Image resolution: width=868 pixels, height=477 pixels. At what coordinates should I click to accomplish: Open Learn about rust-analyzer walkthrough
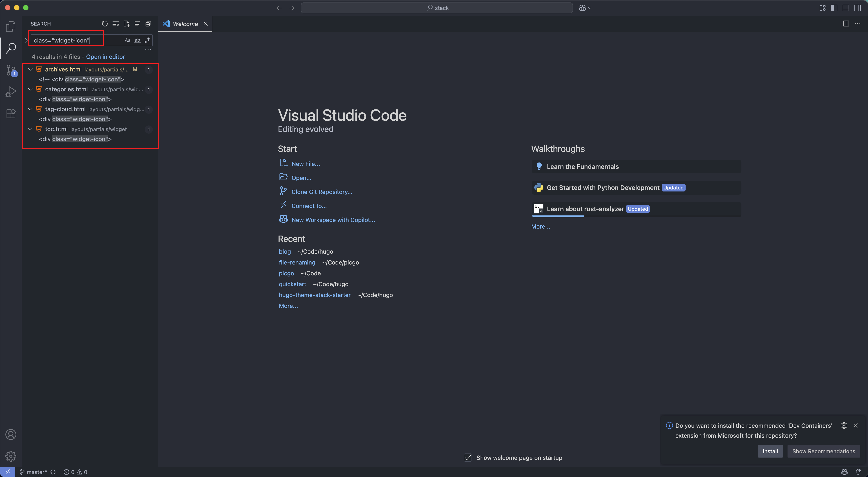coord(636,209)
